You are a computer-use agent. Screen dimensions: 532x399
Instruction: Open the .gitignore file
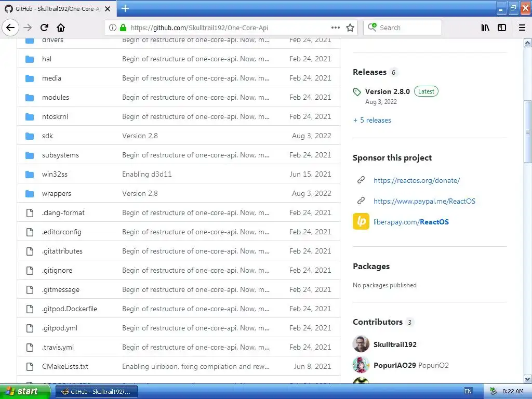57,271
